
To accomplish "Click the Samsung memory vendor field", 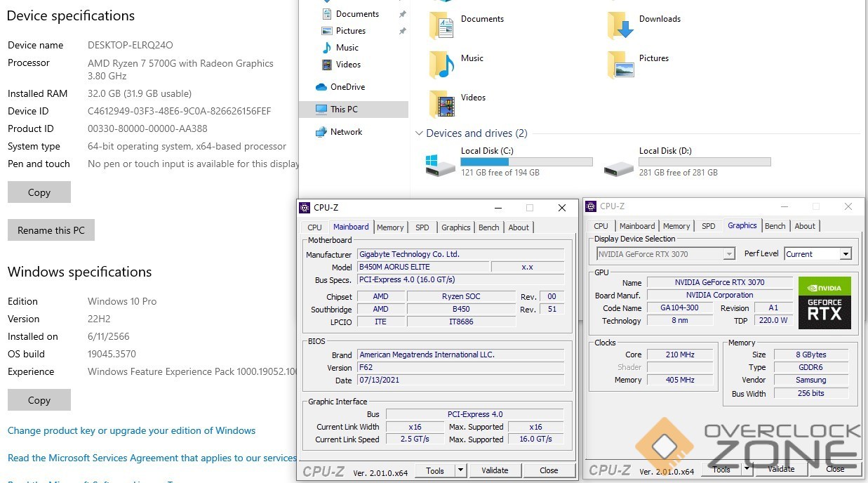I will coord(810,381).
